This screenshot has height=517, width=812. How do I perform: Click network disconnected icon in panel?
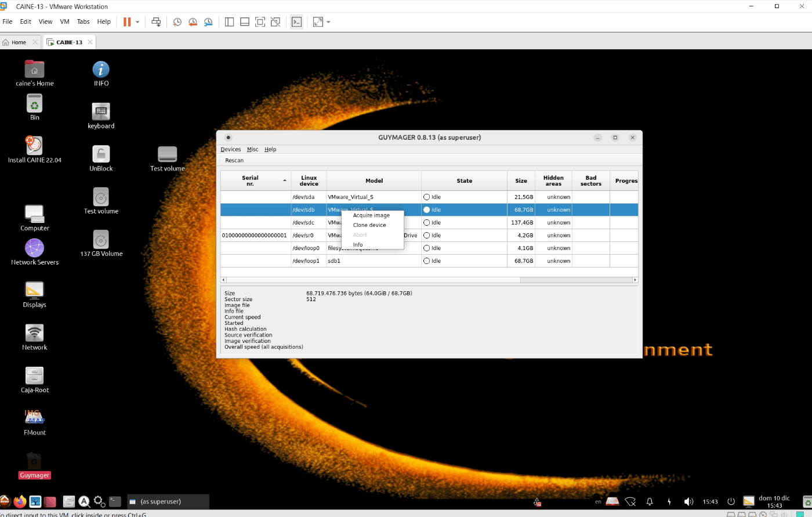pyautogui.click(x=630, y=502)
